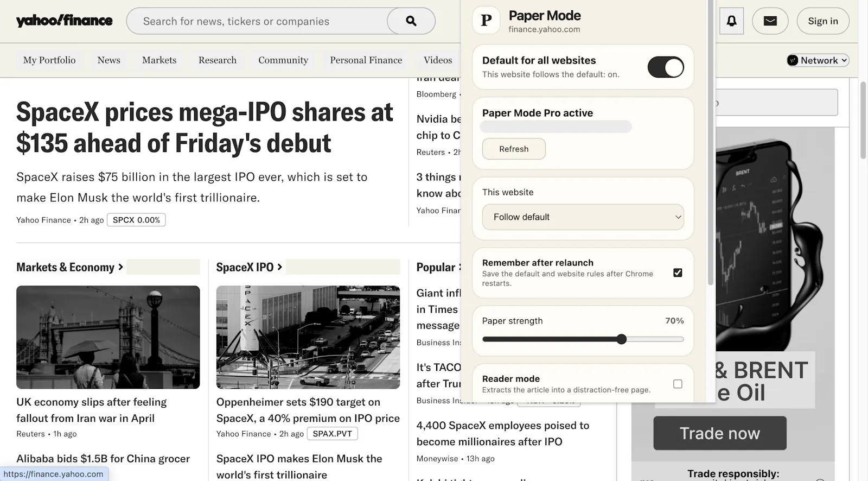Click 'SpaceX raises $75 billion' summary text

192,187
